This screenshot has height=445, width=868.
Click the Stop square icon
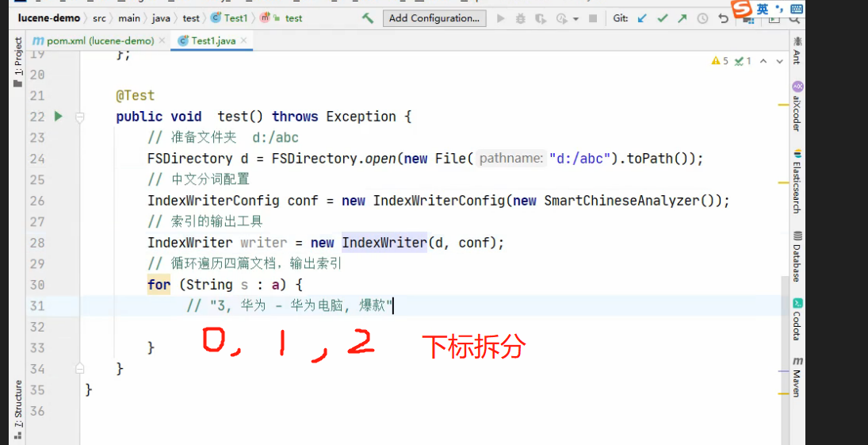[x=593, y=18]
